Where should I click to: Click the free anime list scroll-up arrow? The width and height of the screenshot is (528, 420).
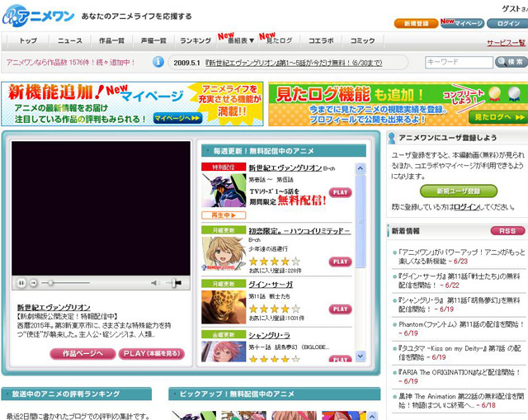(361, 168)
